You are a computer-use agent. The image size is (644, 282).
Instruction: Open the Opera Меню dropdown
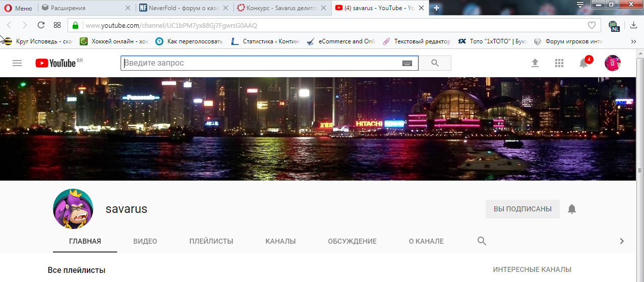tap(18, 8)
